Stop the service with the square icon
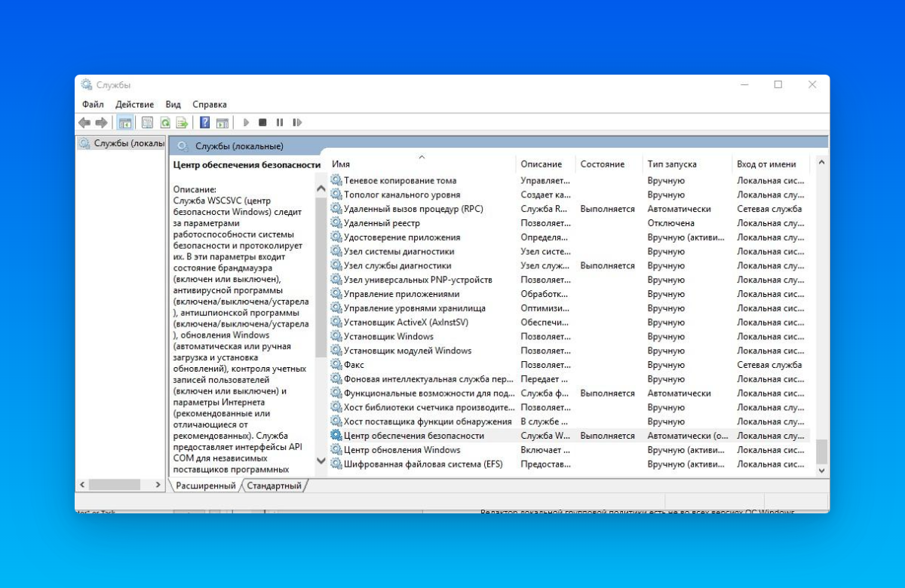 [262, 122]
